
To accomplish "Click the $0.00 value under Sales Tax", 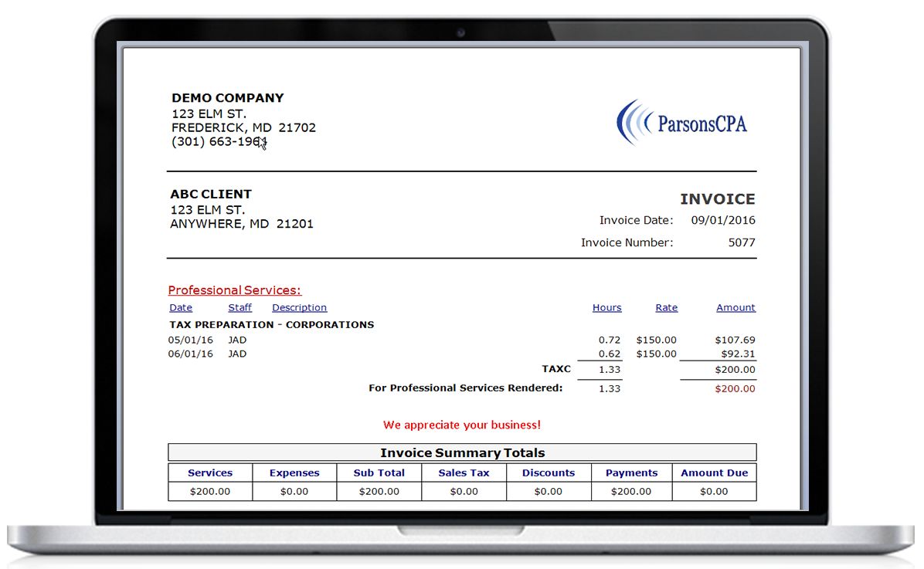I will [464, 491].
